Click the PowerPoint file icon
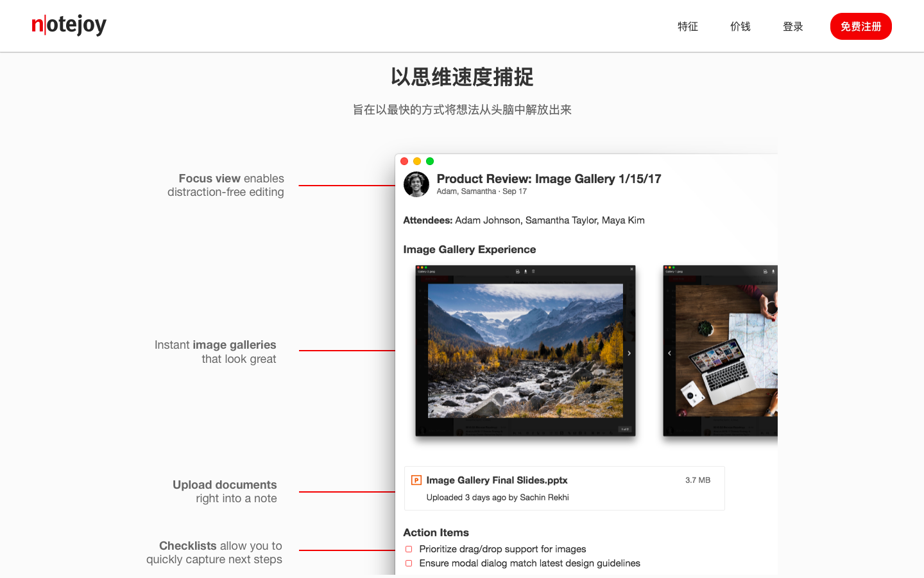This screenshot has width=924, height=578. pos(416,480)
